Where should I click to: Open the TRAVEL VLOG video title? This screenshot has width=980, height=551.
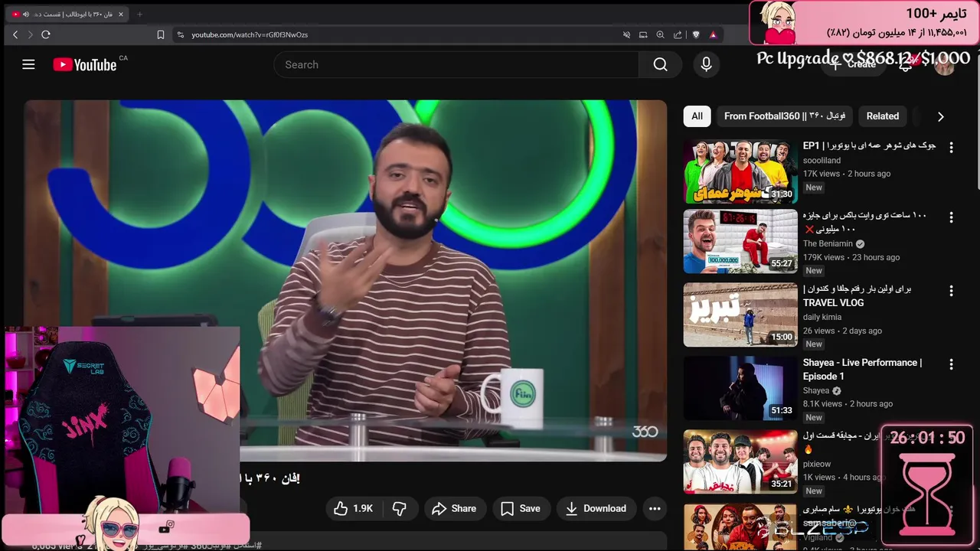point(857,296)
